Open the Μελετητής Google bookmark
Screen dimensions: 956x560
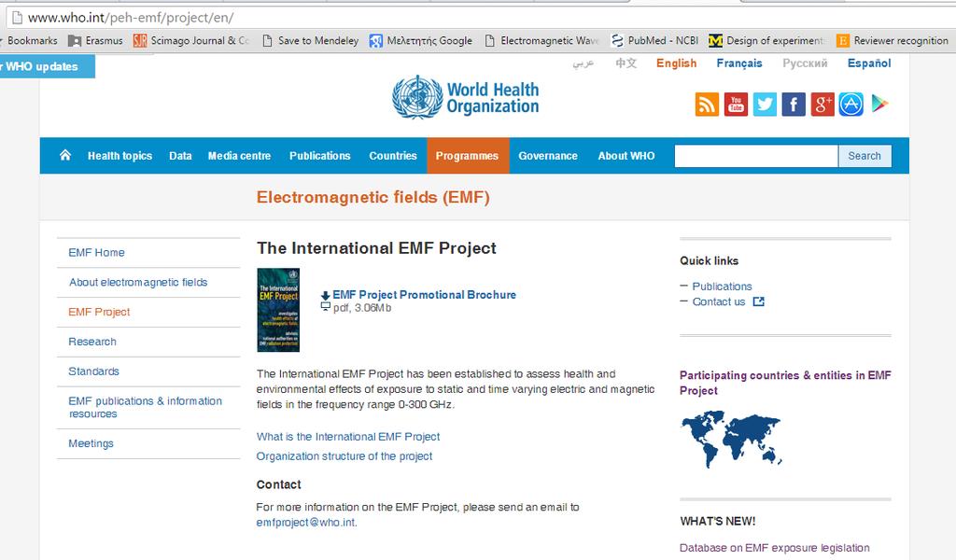click(x=421, y=41)
